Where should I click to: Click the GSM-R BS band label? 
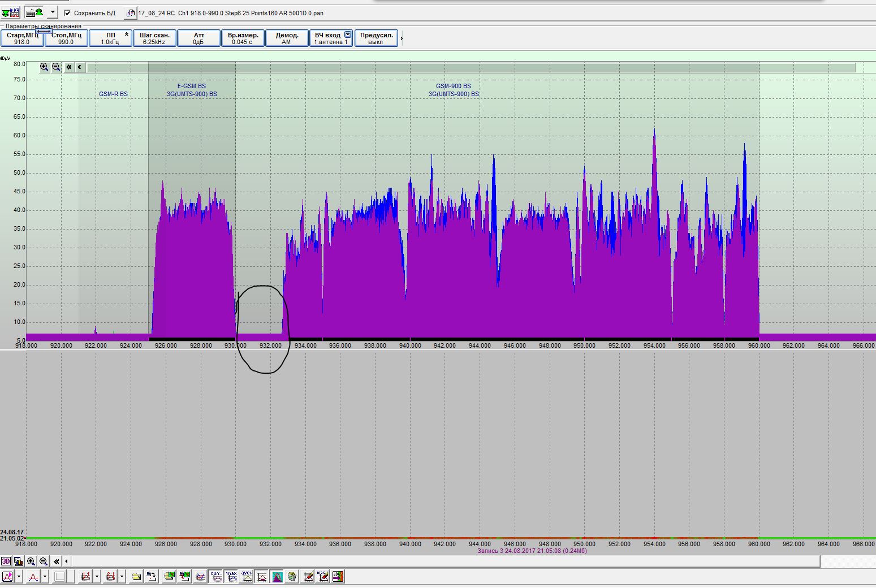coord(113,94)
